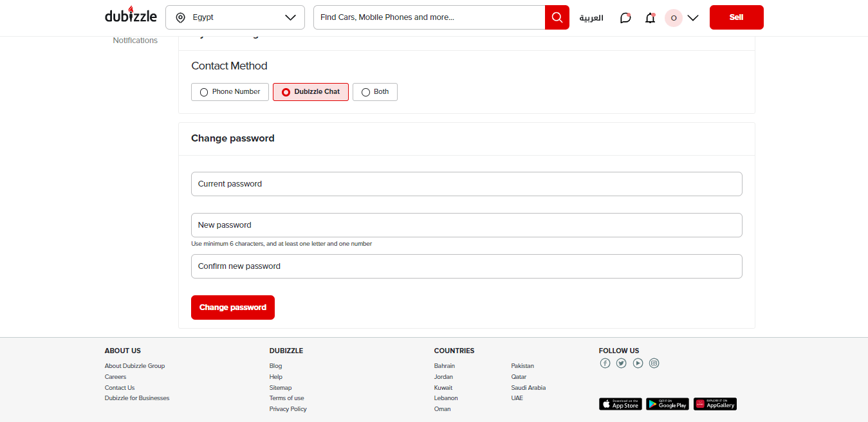This screenshot has height=422, width=868.
Task: Open the profile avatar circle
Action: (673, 18)
